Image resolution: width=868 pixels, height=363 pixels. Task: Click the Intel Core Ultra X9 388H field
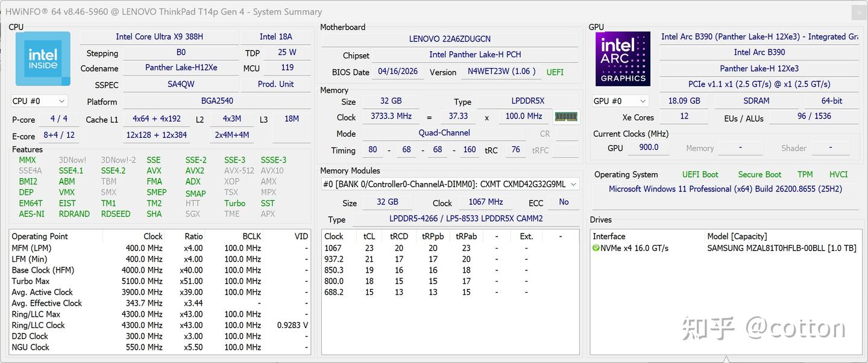pyautogui.click(x=160, y=37)
